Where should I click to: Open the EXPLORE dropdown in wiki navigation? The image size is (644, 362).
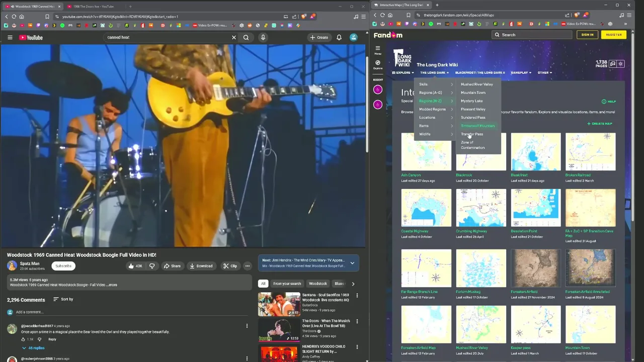(403, 72)
